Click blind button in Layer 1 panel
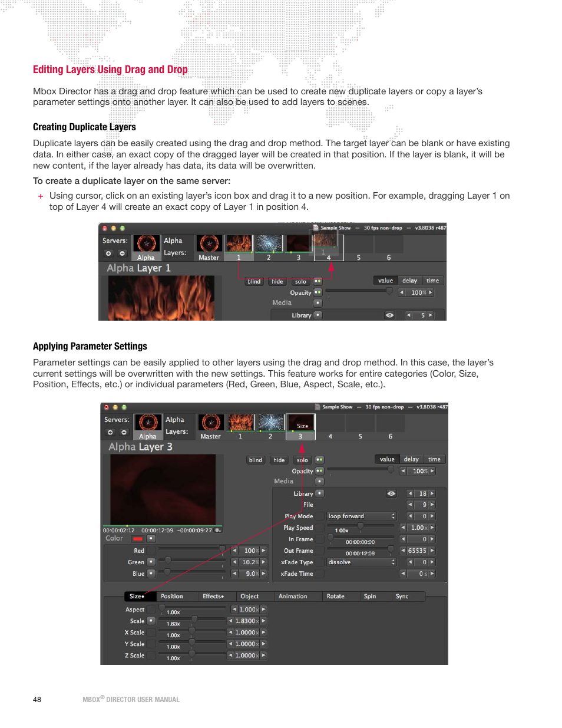 [254, 282]
